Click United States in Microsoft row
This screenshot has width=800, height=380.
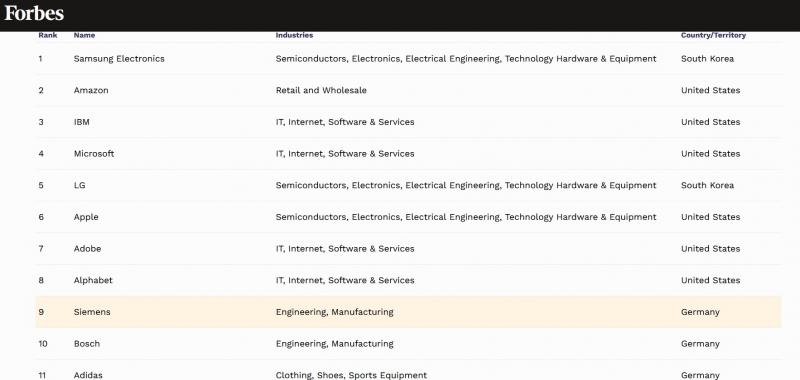(710, 154)
